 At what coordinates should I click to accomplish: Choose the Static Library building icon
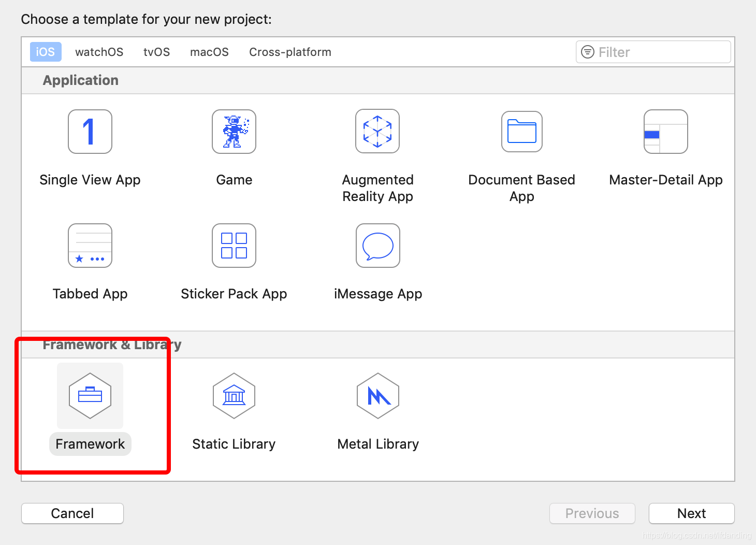pos(234,396)
